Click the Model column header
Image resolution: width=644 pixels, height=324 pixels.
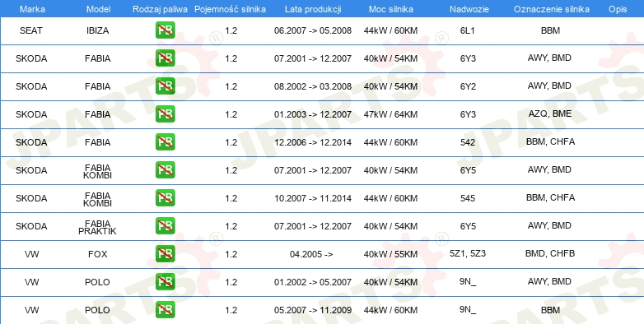click(x=98, y=9)
